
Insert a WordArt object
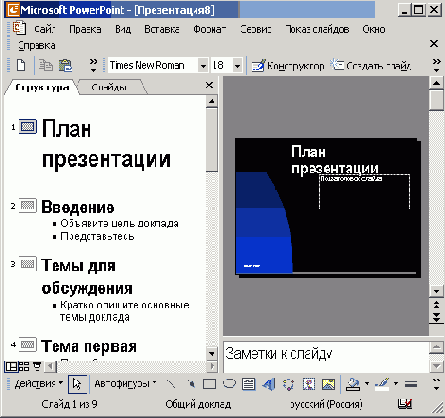point(269,384)
